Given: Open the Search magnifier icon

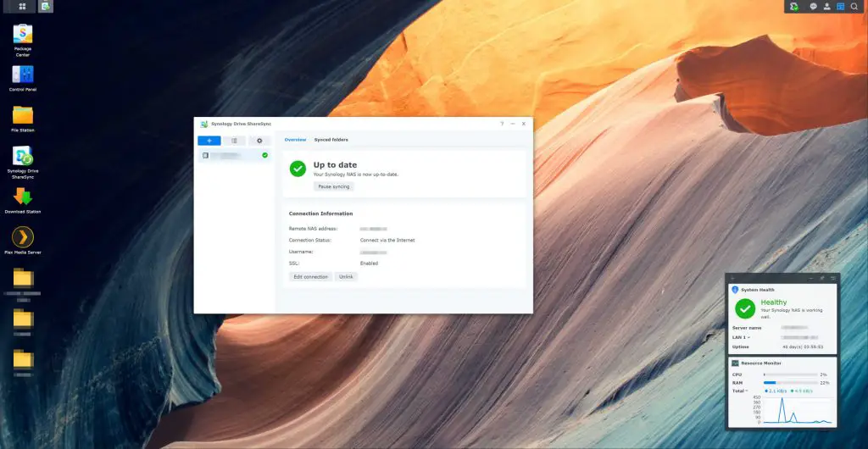Looking at the screenshot, I should (x=854, y=6).
